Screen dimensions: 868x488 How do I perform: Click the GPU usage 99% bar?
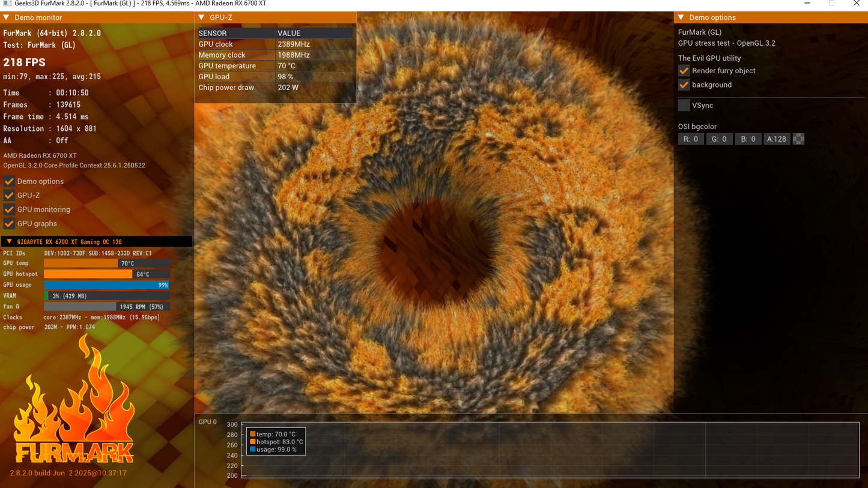click(x=107, y=285)
